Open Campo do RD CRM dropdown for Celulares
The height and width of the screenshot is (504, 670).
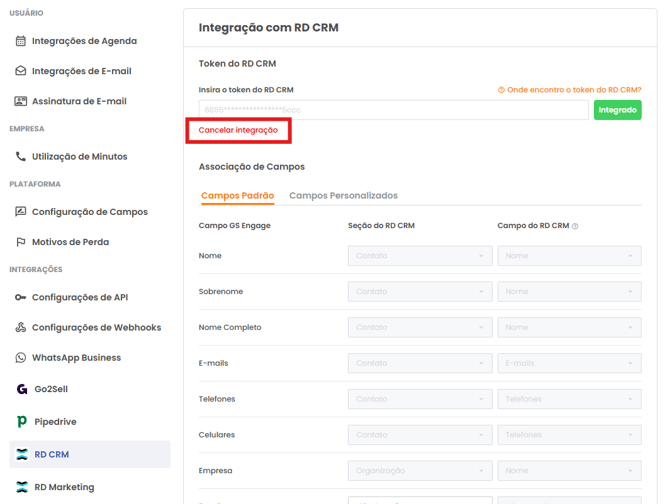tap(569, 435)
